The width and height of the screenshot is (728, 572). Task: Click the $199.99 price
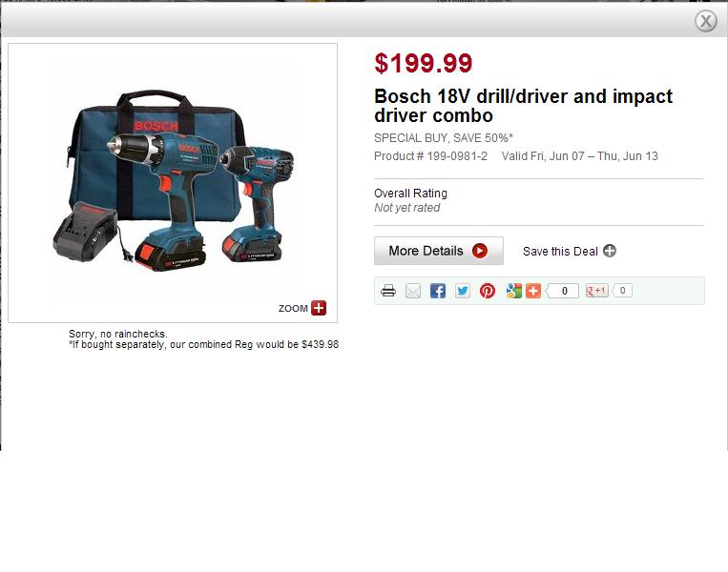[424, 63]
